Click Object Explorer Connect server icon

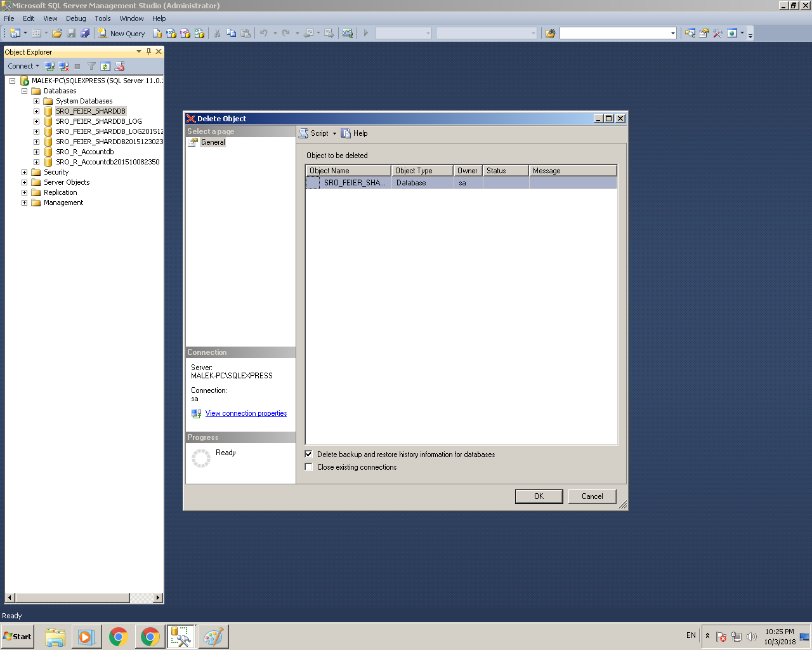coord(49,66)
